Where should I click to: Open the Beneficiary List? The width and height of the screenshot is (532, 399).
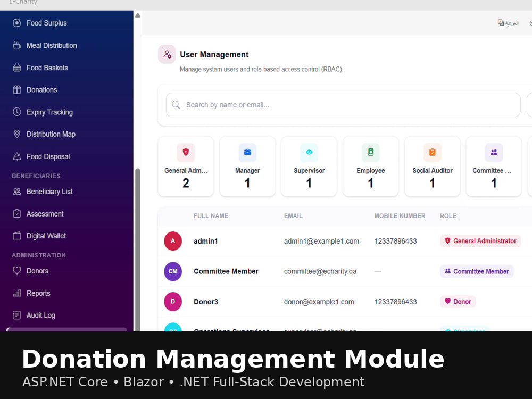coord(49,192)
